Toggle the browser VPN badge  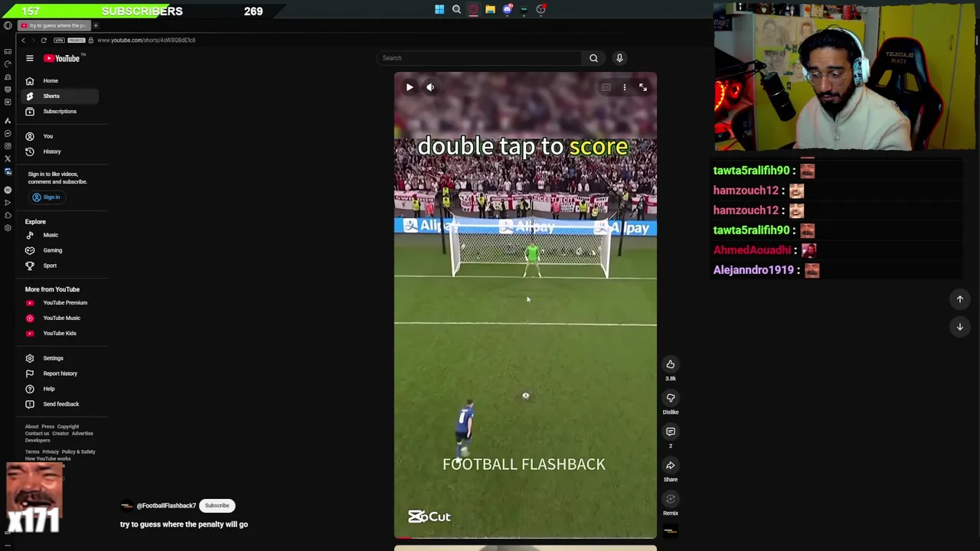[60, 40]
